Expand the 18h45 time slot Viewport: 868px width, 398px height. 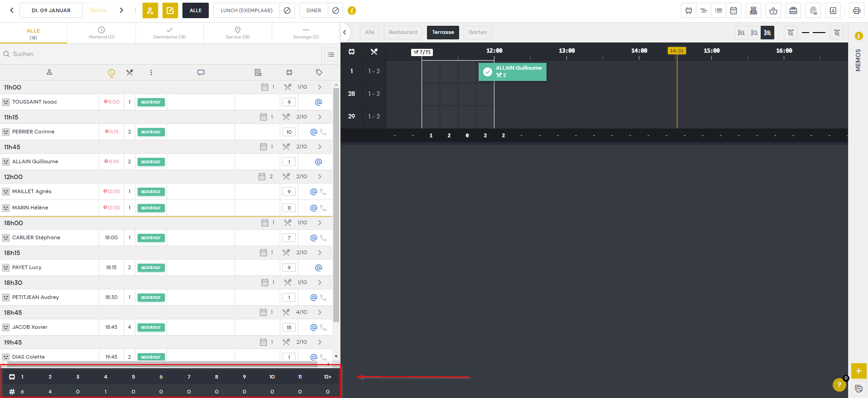(x=320, y=312)
